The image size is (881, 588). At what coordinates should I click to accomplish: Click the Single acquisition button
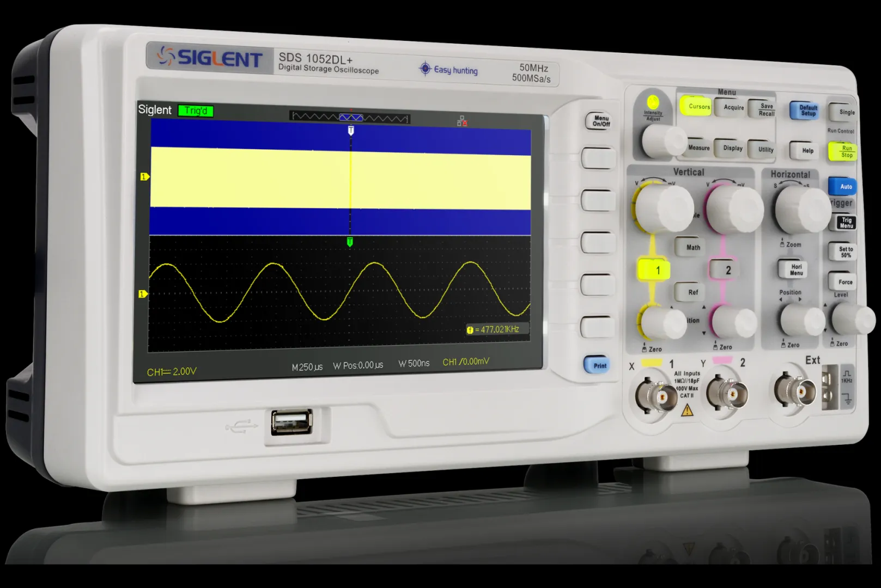point(843,112)
